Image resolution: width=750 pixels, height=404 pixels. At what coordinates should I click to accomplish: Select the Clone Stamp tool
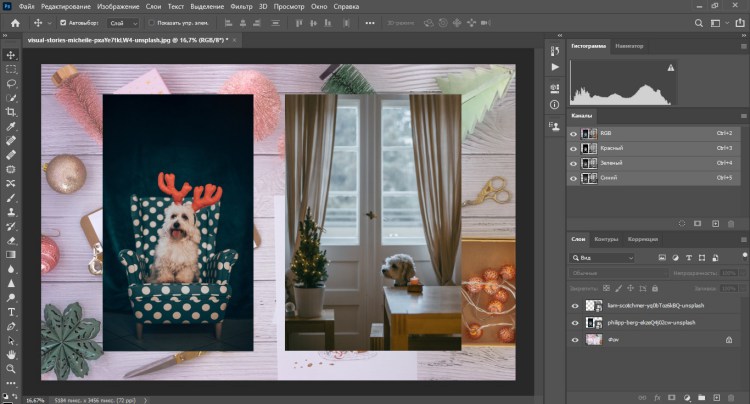pos(11,212)
